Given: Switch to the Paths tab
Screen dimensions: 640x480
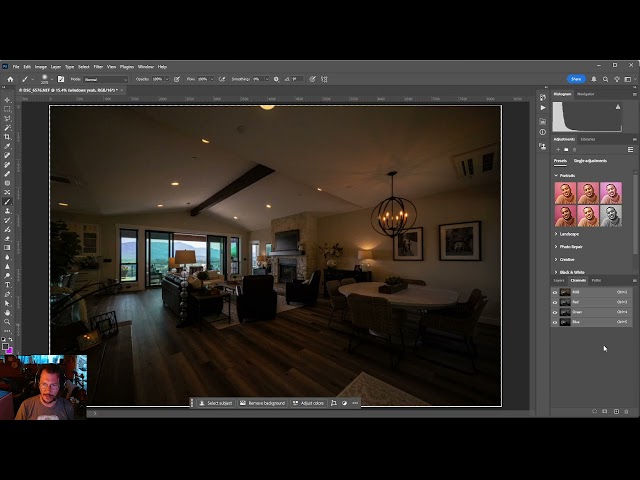Looking at the screenshot, I should (596, 280).
